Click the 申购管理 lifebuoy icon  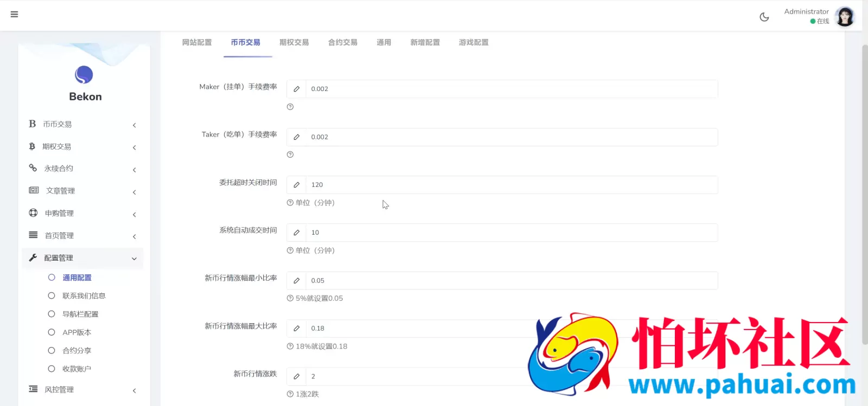(x=33, y=213)
